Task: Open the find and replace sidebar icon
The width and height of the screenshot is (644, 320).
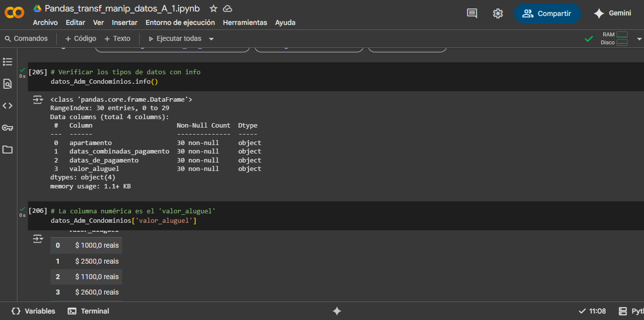Action: pyautogui.click(x=7, y=84)
